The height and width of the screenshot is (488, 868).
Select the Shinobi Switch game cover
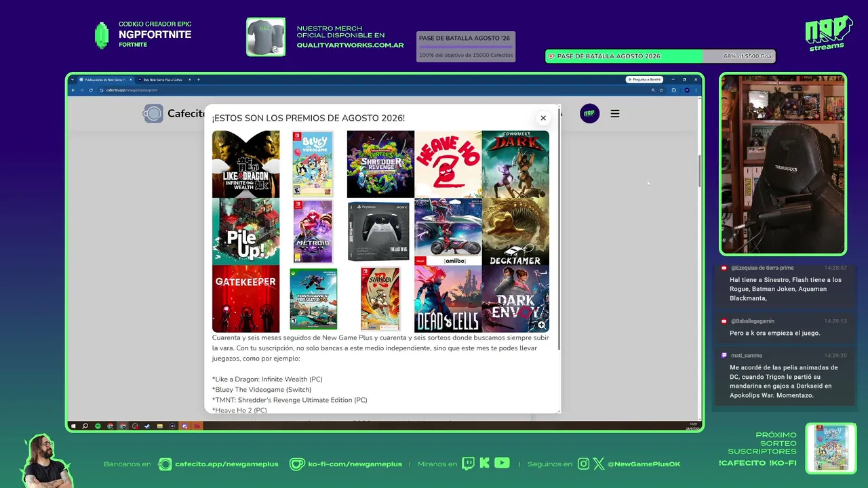coord(380,299)
